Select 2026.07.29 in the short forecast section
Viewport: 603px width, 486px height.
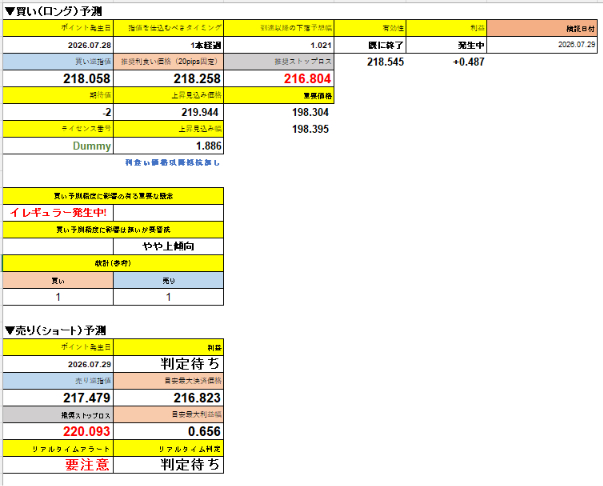(x=58, y=364)
